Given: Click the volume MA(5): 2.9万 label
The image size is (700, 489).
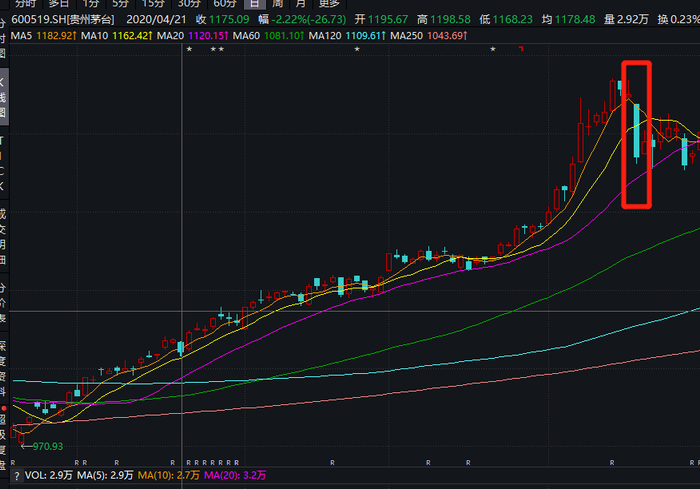Looking at the screenshot, I should pos(105,476).
